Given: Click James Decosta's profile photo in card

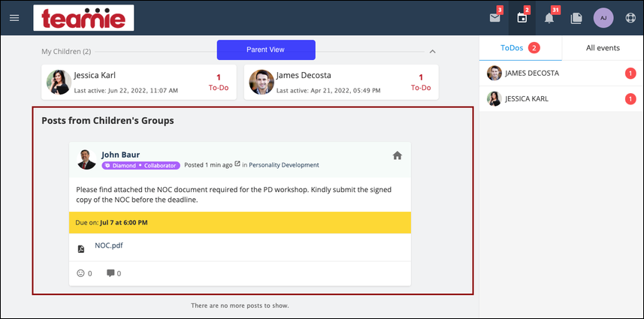Looking at the screenshot, I should [x=262, y=82].
